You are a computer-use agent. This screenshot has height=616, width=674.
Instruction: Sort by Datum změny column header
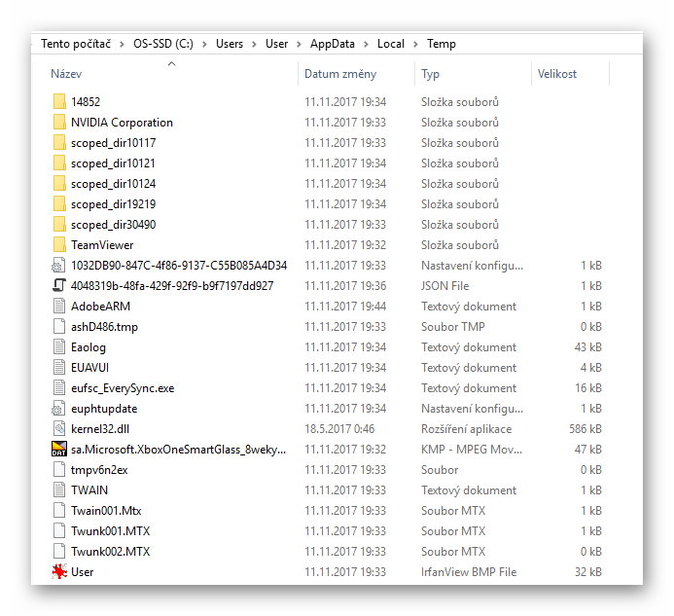click(x=340, y=74)
